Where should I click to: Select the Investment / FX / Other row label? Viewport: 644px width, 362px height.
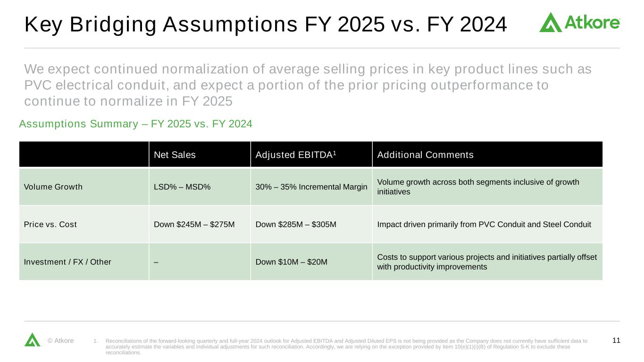point(67,262)
